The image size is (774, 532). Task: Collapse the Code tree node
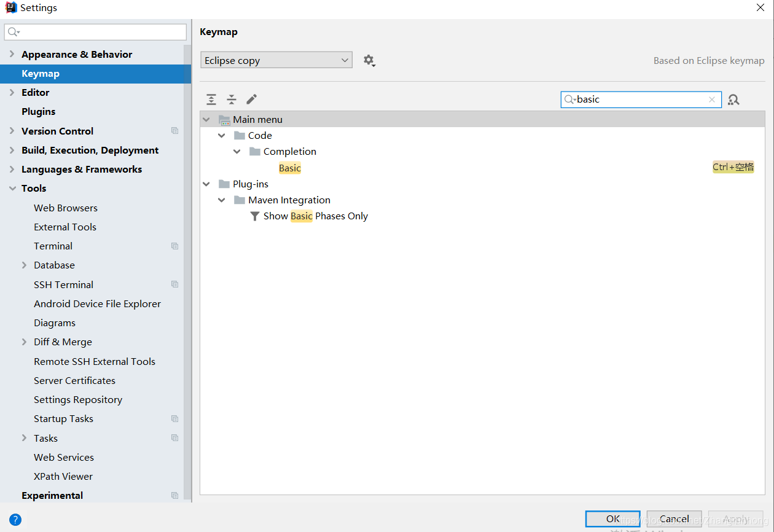(x=222, y=136)
